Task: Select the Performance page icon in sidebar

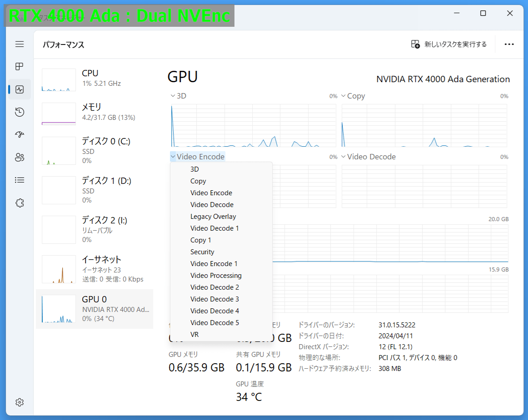Action: coord(20,89)
